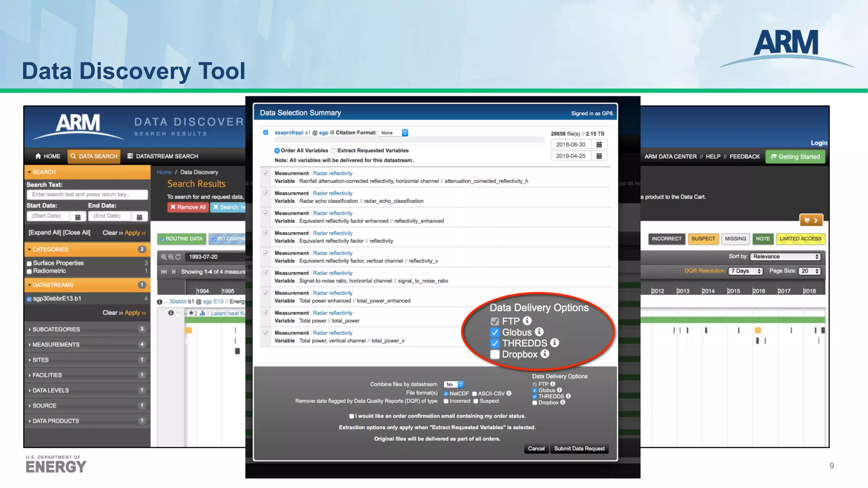The image size is (868, 488).
Task: Switch to the ROUTINE DATA tab
Action: [x=181, y=239]
